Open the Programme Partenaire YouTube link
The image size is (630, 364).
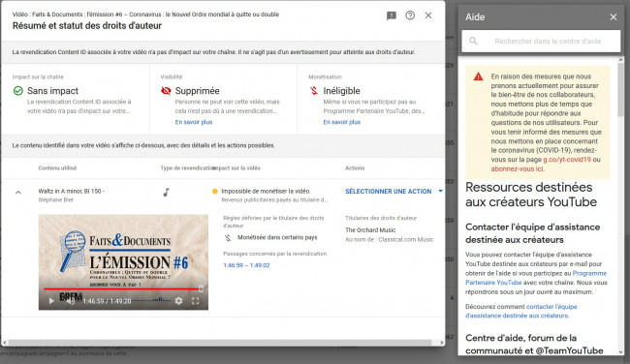coord(536,278)
